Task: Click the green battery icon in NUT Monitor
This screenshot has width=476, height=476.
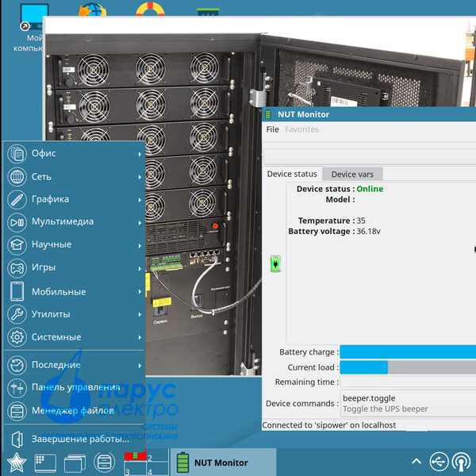Action: (x=276, y=263)
